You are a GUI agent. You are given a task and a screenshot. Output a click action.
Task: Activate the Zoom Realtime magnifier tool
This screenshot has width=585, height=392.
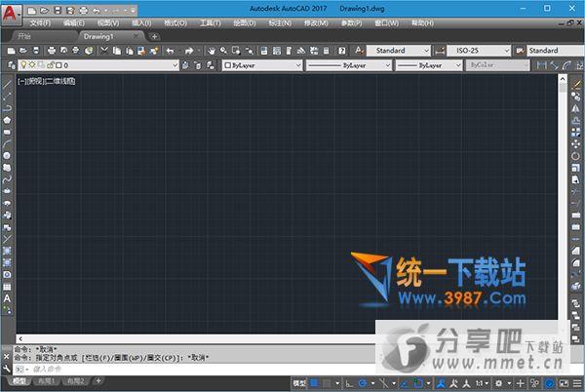pyautogui.click(x=224, y=51)
